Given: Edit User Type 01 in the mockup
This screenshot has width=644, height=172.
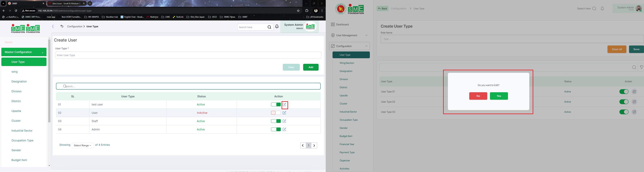Looking at the screenshot, I should [x=634, y=92].
